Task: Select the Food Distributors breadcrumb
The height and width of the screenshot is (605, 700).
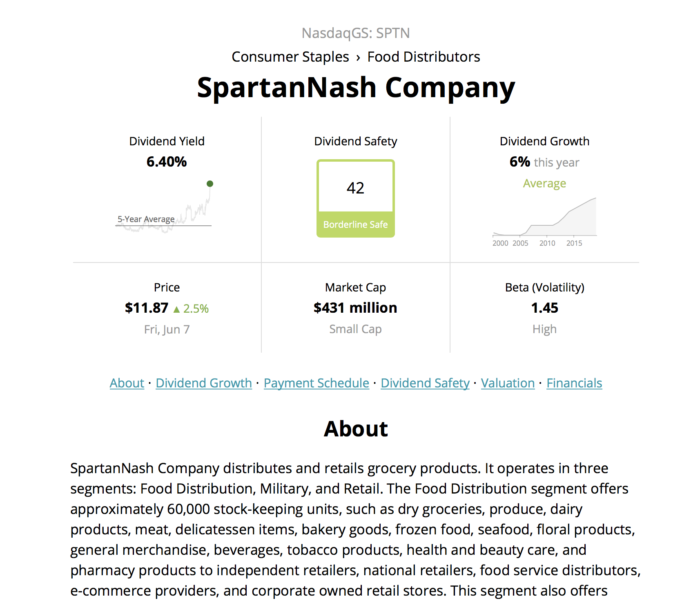Action: [x=424, y=57]
